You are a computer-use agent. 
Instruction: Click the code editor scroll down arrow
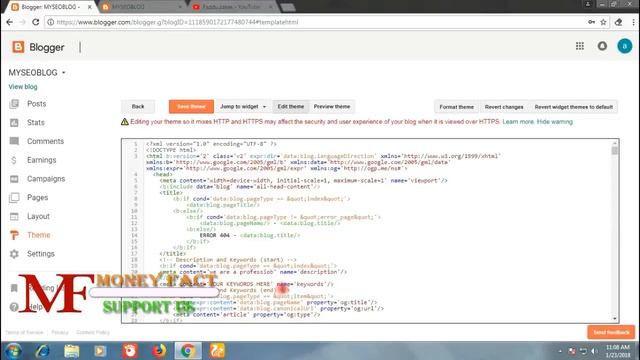[x=614, y=318]
